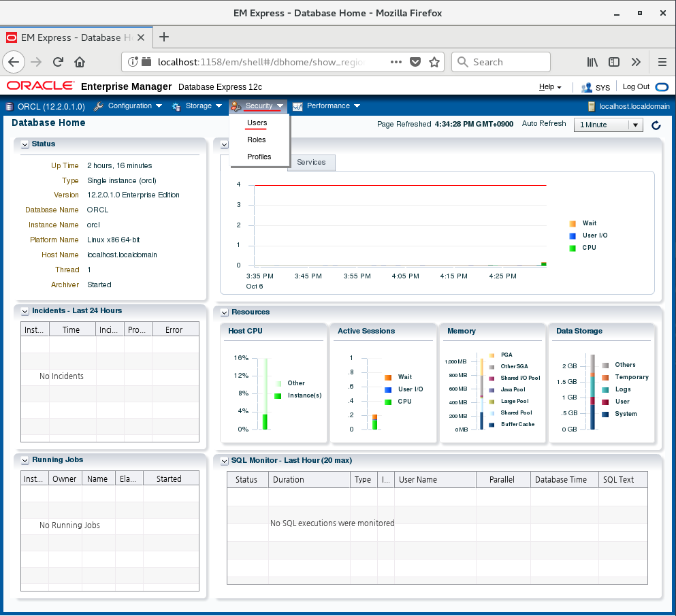Collapse Incidents - Last 24 Hours panel
Viewport: 676px width, 616px height.
tap(25, 311)
